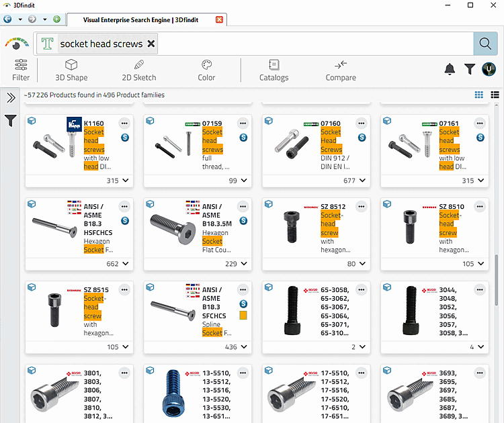
Task: Close the 3Dfindit browser tab
Action: click(219, 20)
